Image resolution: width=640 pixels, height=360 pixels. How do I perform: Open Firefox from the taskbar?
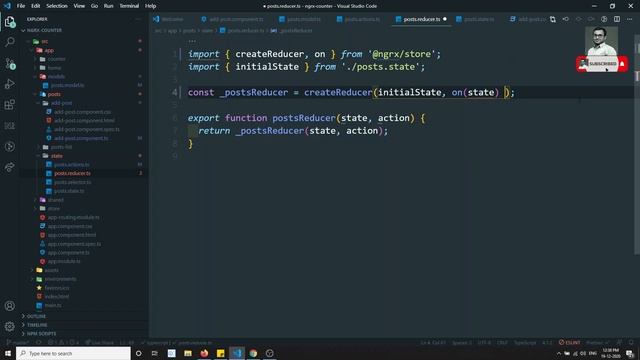[204, 353]
